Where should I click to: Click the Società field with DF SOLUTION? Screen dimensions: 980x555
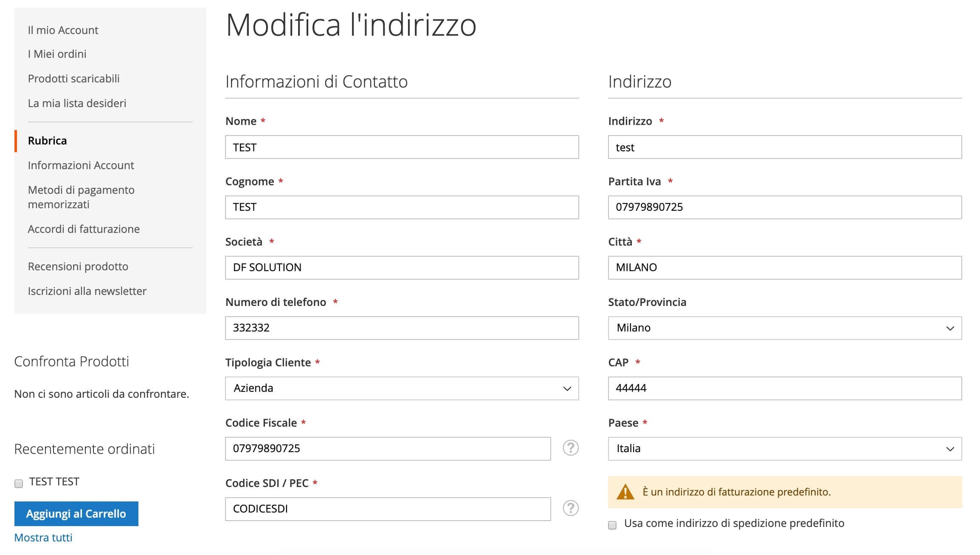click(402, 268)
